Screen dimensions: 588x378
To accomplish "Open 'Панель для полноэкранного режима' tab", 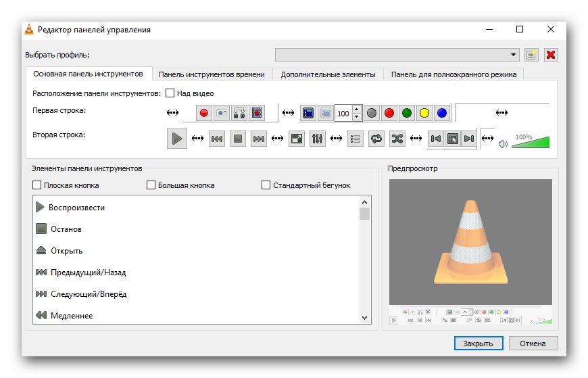I will click(454, 74).
